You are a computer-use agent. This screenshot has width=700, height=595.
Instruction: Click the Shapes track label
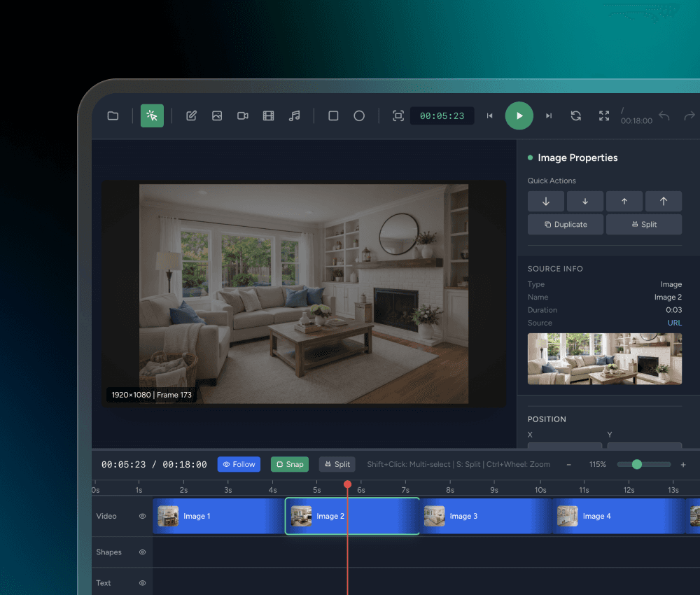tap(108, 552)
